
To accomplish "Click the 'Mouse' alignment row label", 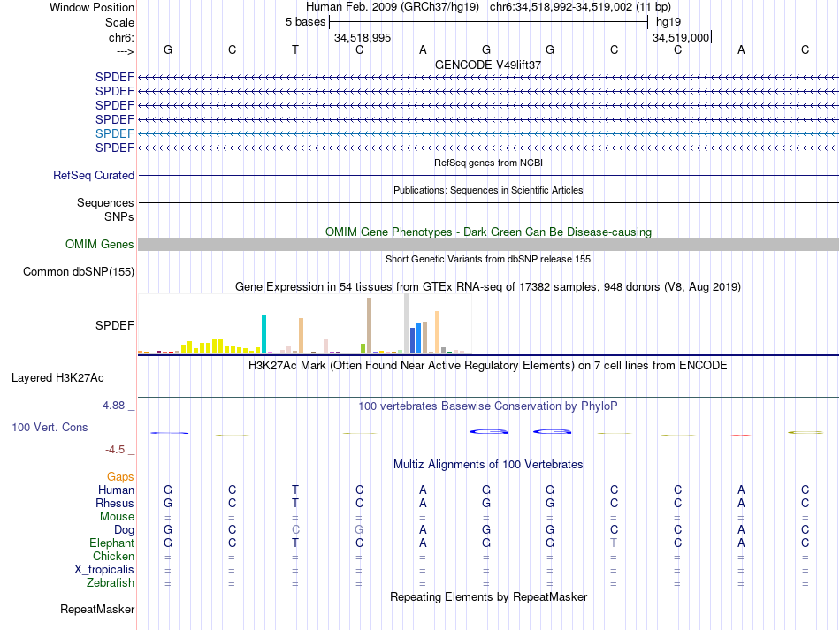I will point(117,517).
